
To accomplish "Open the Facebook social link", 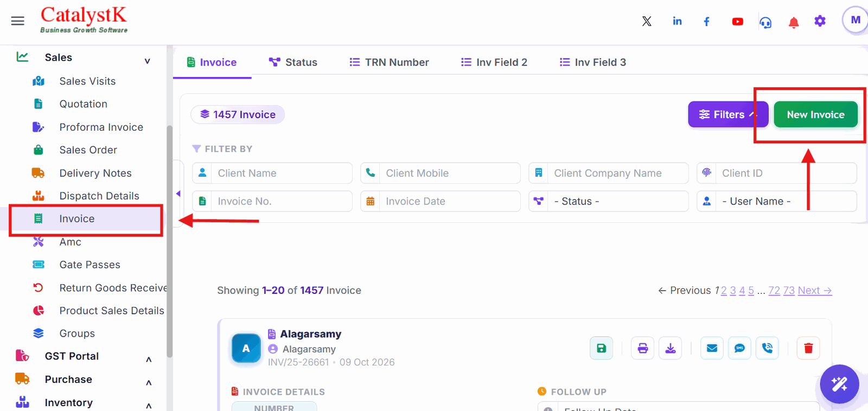I will [706, 21].
